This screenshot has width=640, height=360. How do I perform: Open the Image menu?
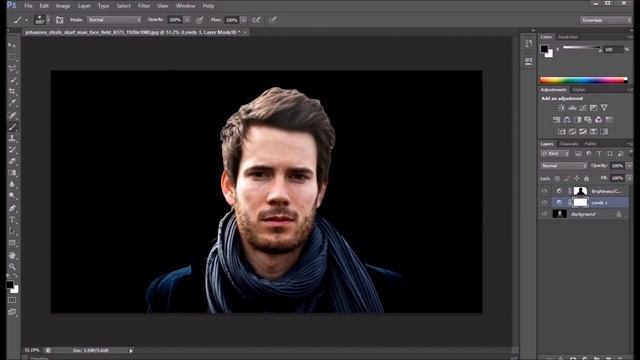coord(63,6)
